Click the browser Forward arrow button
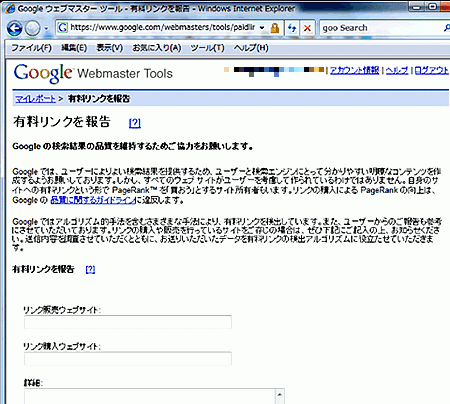The height and width of the screenshot is (404, 450). pos(32,28)
